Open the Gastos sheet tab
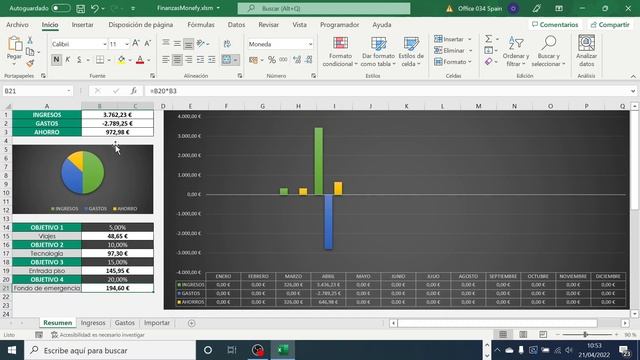Screen dimensions: 640x360 124,323
